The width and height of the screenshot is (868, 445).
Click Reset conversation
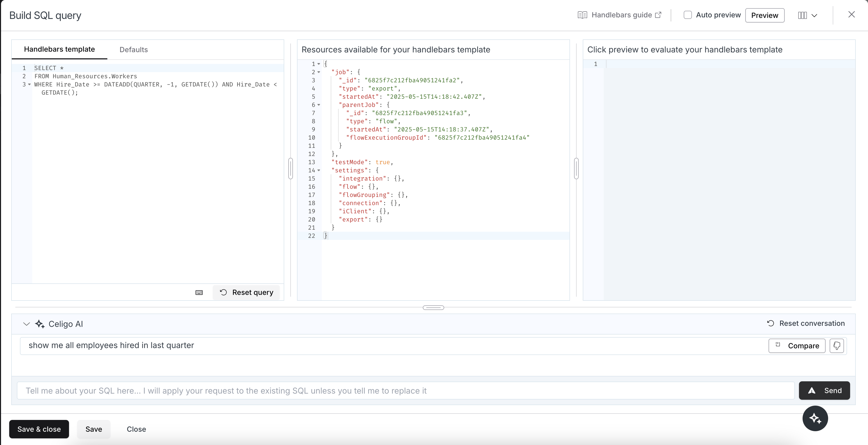[x=806, y=323]
